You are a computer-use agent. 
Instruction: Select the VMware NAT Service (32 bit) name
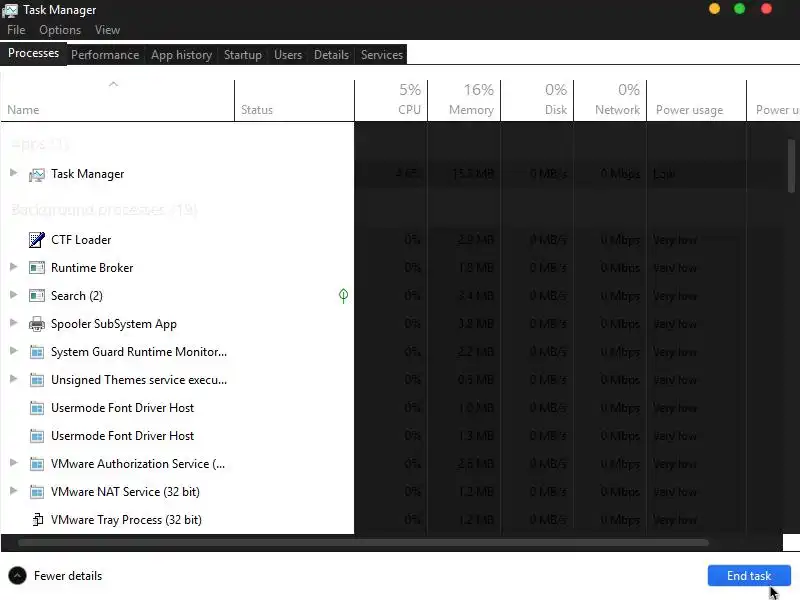[125, 492]
